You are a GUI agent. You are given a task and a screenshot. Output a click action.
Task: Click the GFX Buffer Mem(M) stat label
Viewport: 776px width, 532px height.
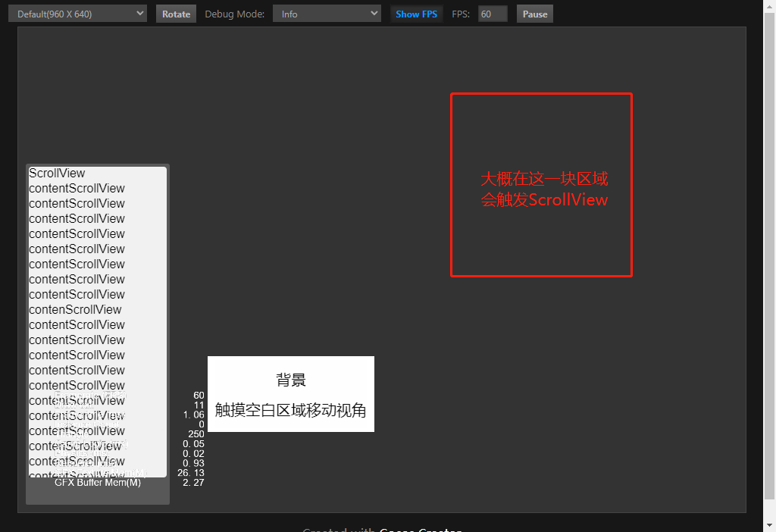click(x=98, y=483)
